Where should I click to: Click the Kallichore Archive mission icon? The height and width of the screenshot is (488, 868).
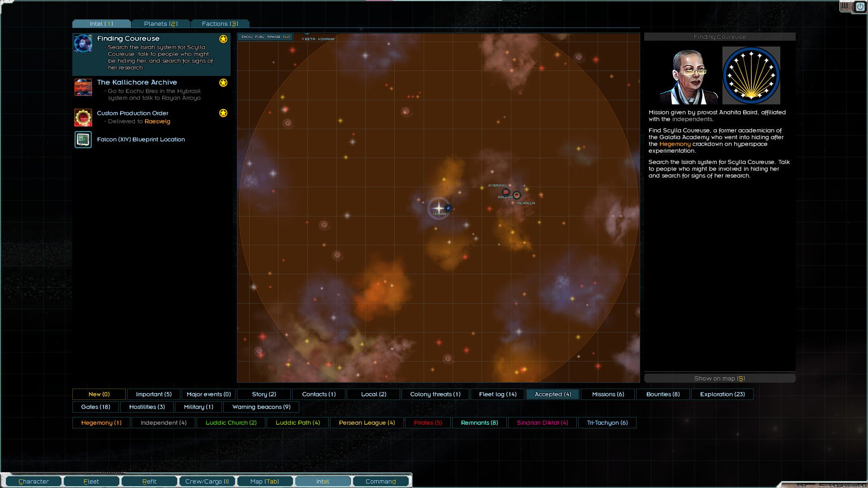tap(83, 87)
